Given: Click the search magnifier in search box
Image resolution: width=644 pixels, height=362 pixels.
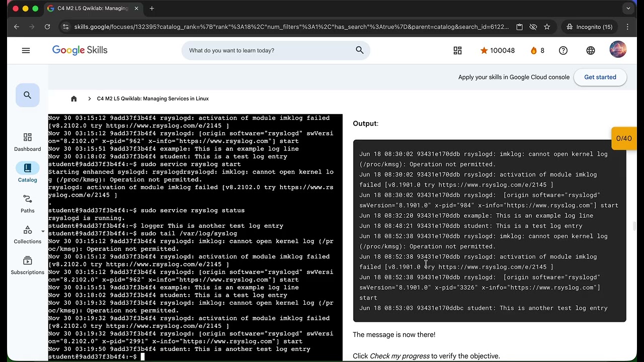Looking at the screenshot, I should click(359, 50).
